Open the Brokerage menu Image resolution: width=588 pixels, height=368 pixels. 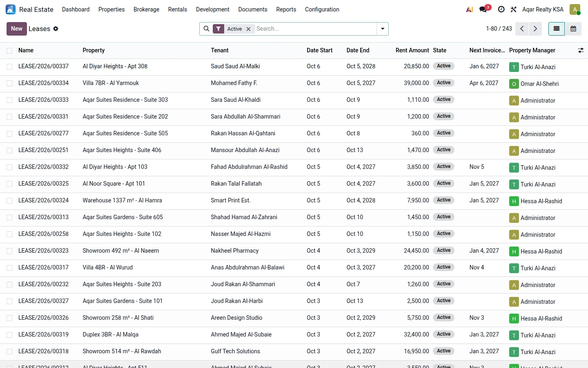pyautogui.click(x=147, y=9)
